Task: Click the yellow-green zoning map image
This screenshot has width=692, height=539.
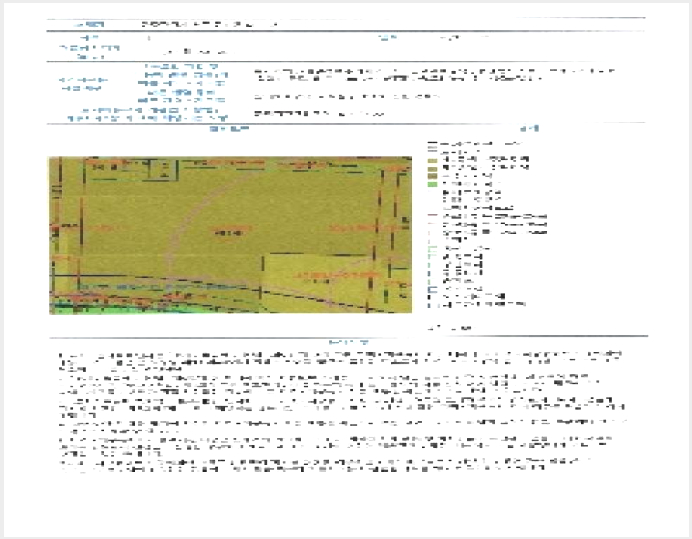Action: 230,235
